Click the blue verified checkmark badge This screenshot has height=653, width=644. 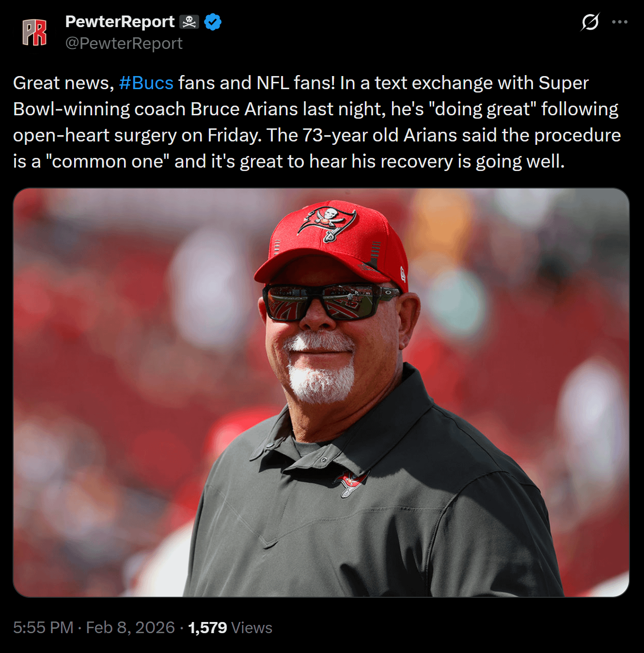tap(213, 22)
